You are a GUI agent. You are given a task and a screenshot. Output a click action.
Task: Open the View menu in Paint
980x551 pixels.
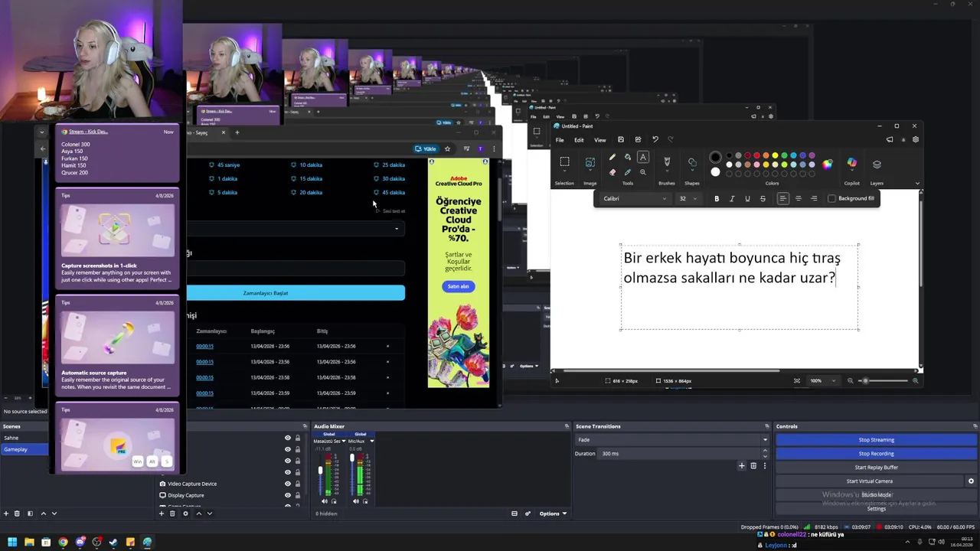tap(600, 140)
